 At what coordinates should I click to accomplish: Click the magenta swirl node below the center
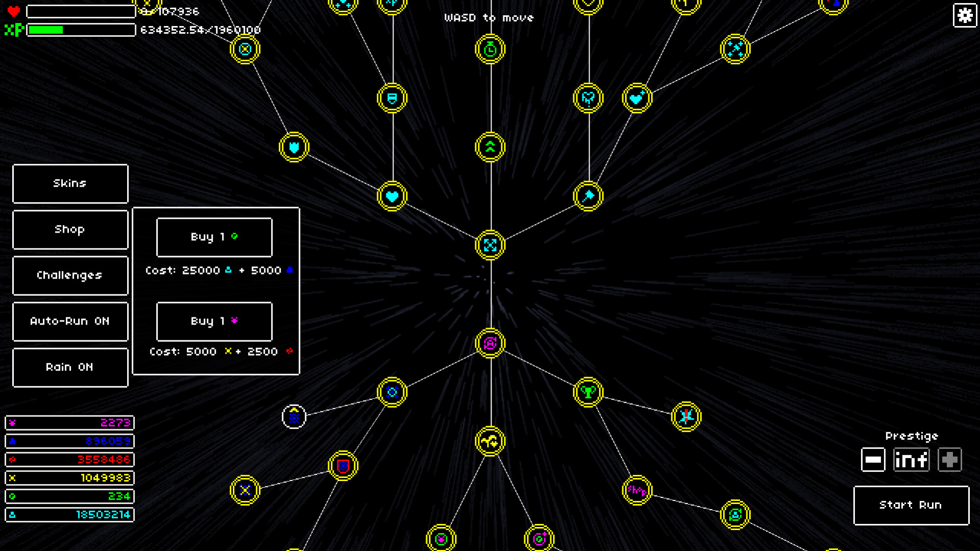[489, 343]
